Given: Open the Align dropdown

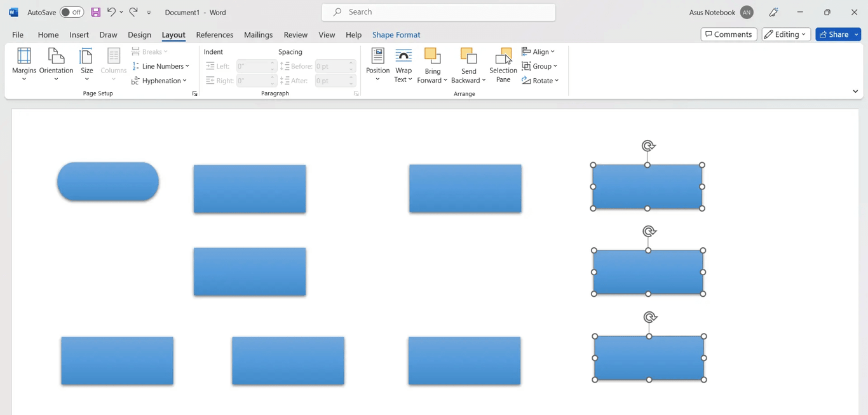Looking at the screenshot, I should pos(538,51).
